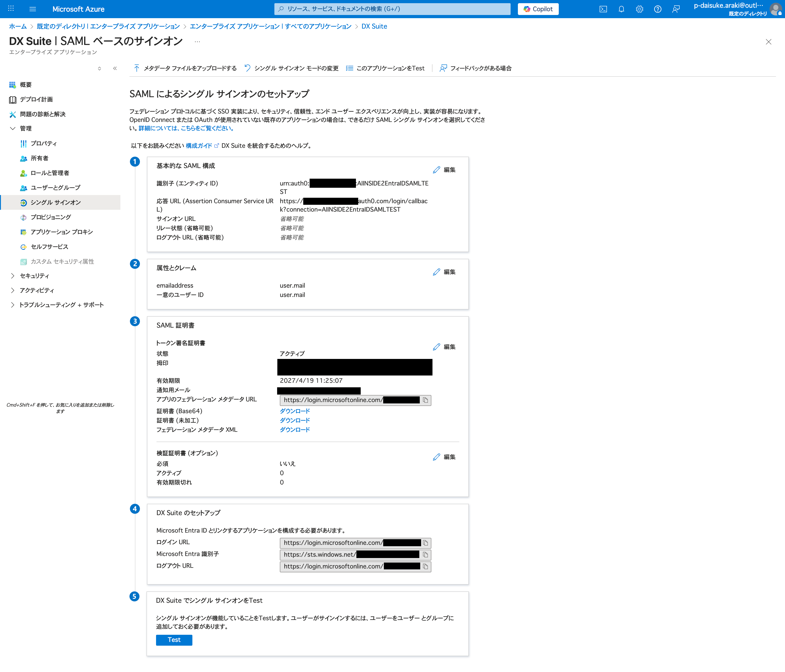
Task: Expand the アクティビティ sidebar section
Action: pos(36,290)
